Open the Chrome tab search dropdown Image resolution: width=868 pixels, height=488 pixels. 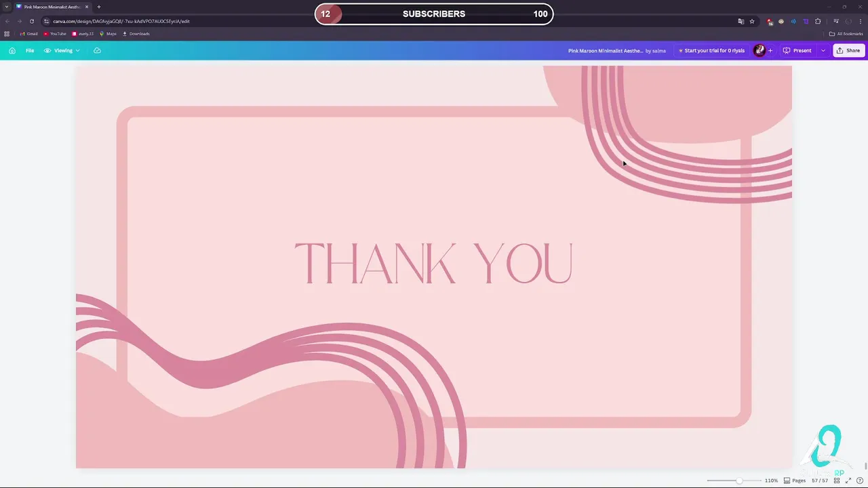pos(6,7)
